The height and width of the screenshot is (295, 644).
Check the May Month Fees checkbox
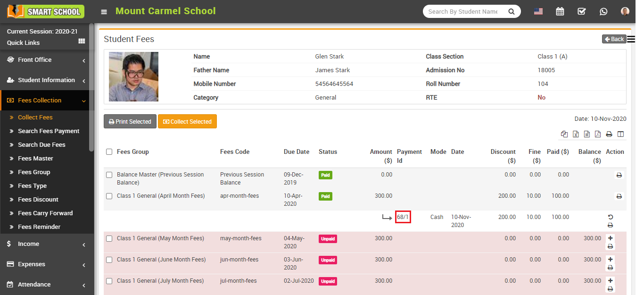109,238
